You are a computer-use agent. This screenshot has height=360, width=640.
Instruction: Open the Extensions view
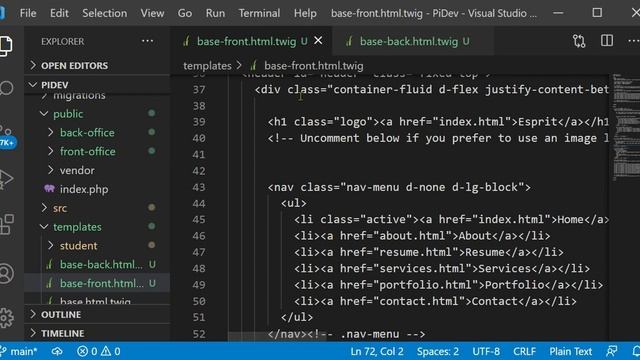coord(7,224)
